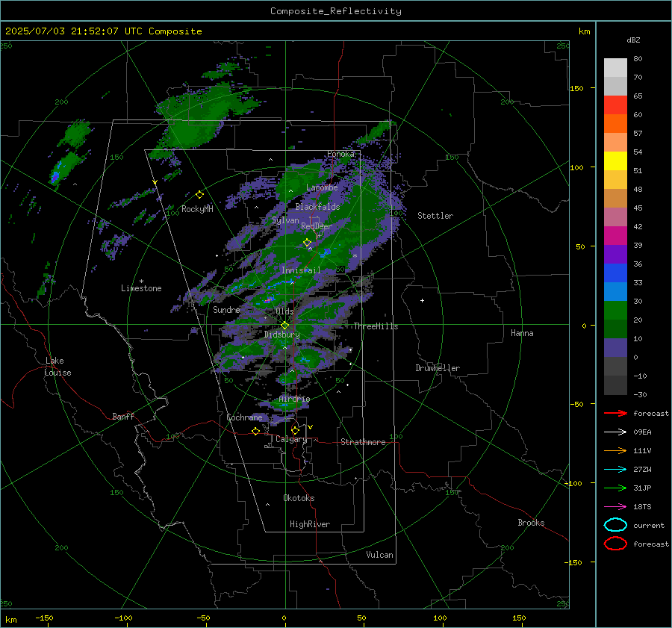672x628 pixels.
Task: Click the Didsbury label
Action: pyautogui.click(x=281, y=335)
